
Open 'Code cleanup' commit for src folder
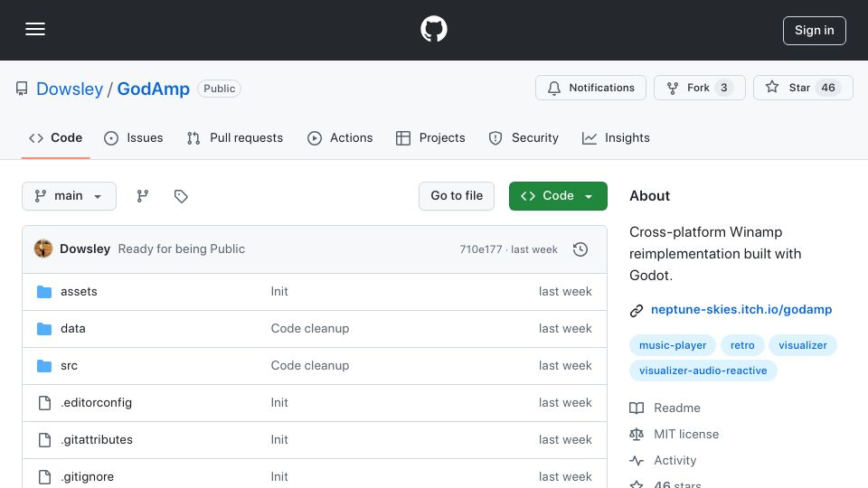tap(310, 366)
